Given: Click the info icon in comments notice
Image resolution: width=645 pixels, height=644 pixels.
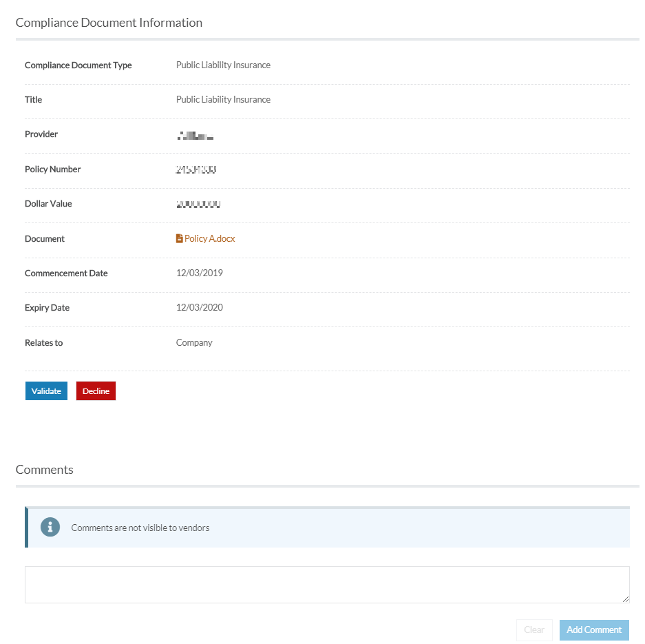Looking at the screenshot, I should coord(50,527).
